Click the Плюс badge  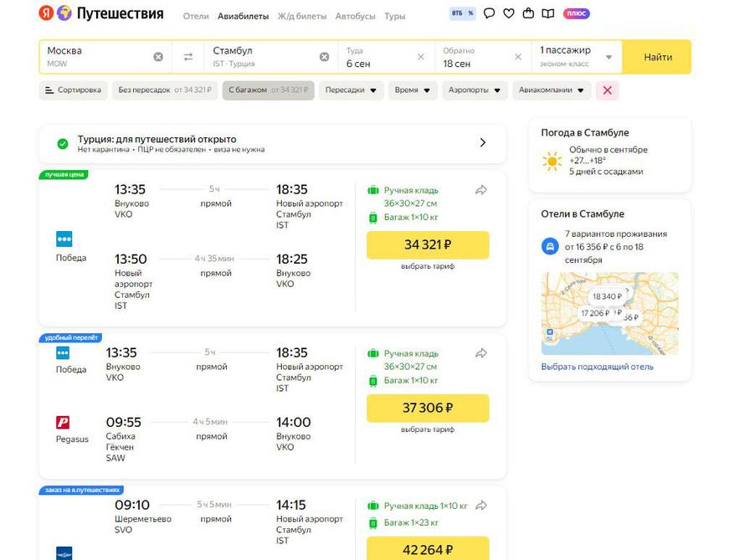(577, 13)
